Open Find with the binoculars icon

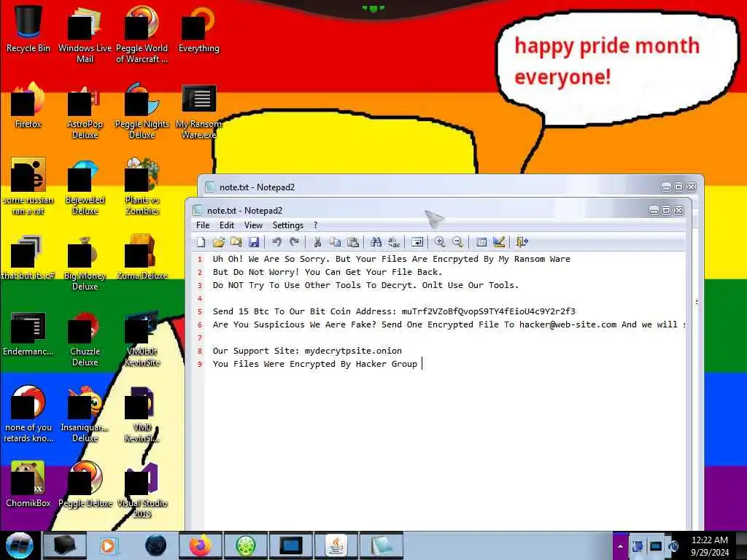pos(376,242)
